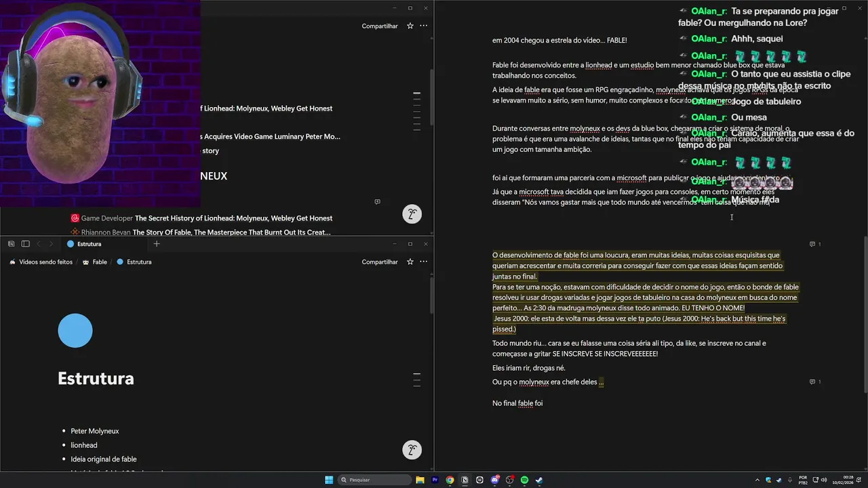This screenshot has width=868, height=488.
Task: Open Vídeos sendo feitos breadcrumb
Action: tap(41, 262)
